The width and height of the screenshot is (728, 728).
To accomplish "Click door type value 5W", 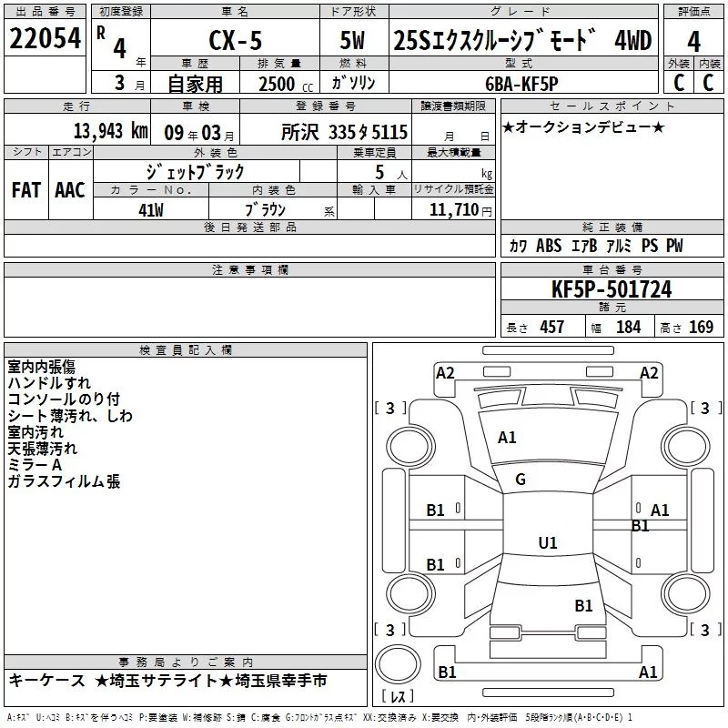I will (353, 40).
